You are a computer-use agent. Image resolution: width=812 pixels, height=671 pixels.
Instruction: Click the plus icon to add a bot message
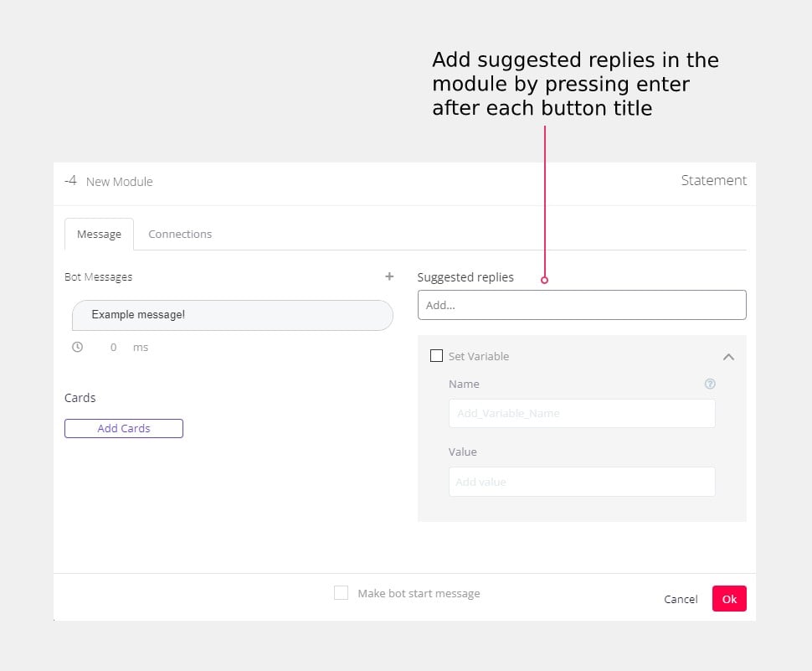pyautogui.click(x=389, y=276)
